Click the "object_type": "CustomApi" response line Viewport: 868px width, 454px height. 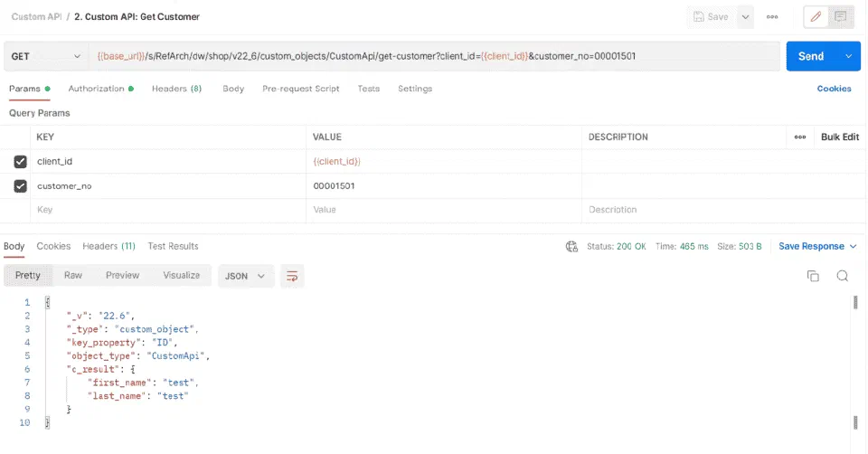click(138, 356)
